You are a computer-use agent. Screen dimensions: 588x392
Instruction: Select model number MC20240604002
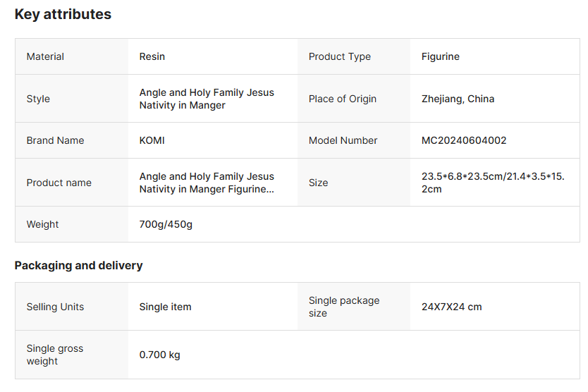(x=464, y=140)
